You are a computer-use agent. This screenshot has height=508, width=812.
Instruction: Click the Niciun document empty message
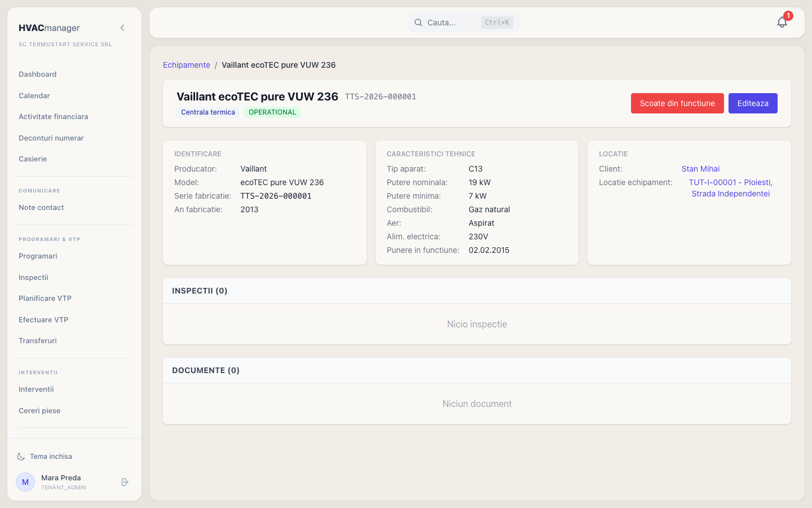(x=477, y=404)
